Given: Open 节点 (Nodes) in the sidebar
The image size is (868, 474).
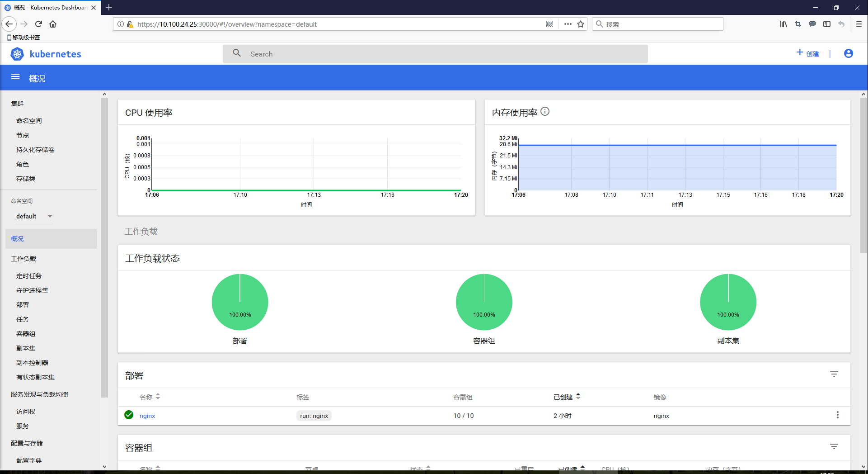Looking at the screenshot, I should tap(23, 135).
